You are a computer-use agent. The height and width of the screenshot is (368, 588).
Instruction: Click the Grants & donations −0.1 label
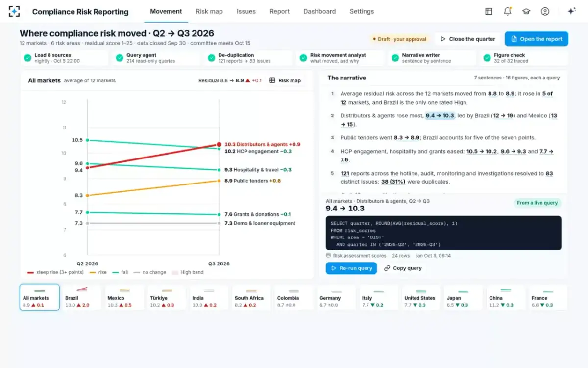[258, 214]
